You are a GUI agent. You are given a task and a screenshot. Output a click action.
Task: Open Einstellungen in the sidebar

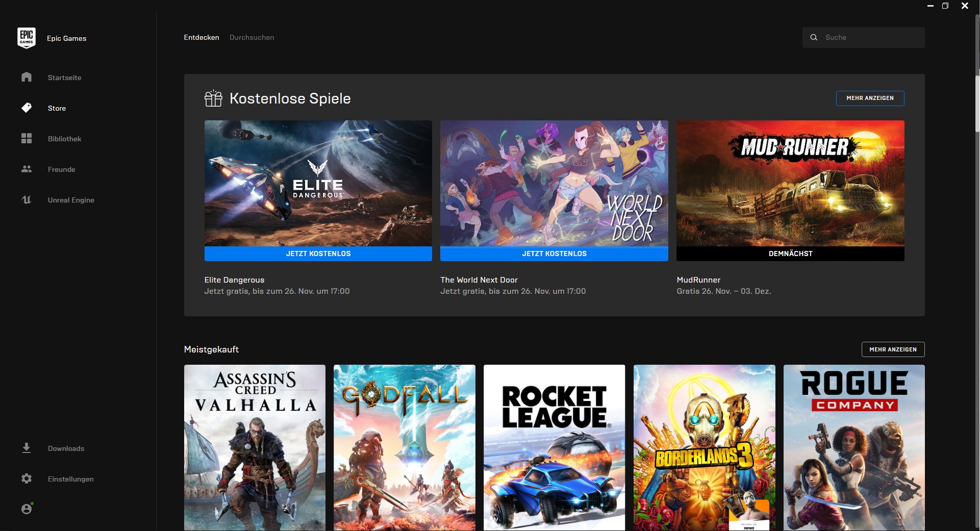70,479
